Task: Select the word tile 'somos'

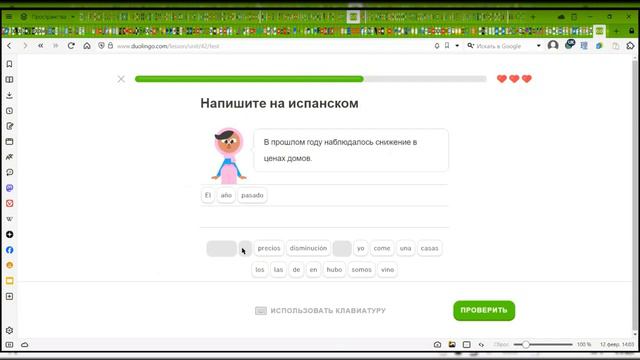Action: [362, 269]
